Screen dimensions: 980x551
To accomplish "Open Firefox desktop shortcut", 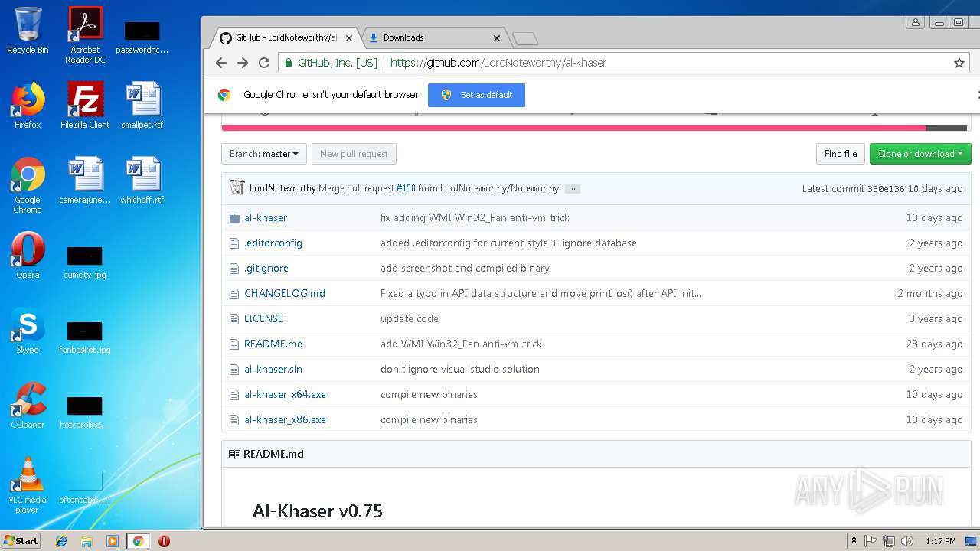I will coord(28,106).
